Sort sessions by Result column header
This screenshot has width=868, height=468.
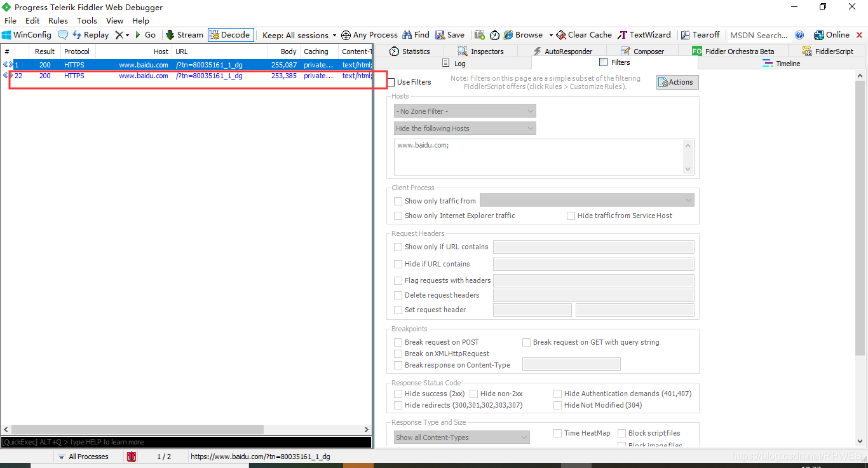[44, 52]
